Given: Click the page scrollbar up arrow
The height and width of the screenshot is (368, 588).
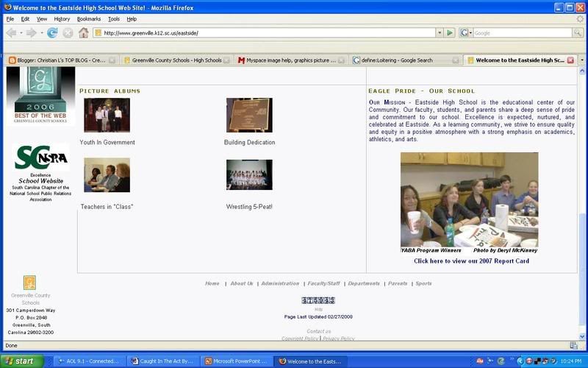Looking at the screenshot, I should (x=582, y=70).
